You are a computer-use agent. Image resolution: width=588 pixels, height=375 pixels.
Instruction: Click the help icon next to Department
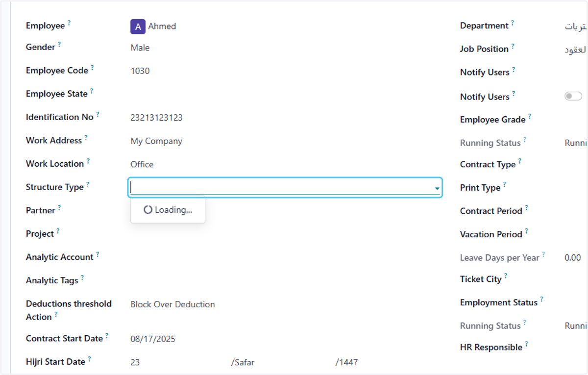click(513, 23)
